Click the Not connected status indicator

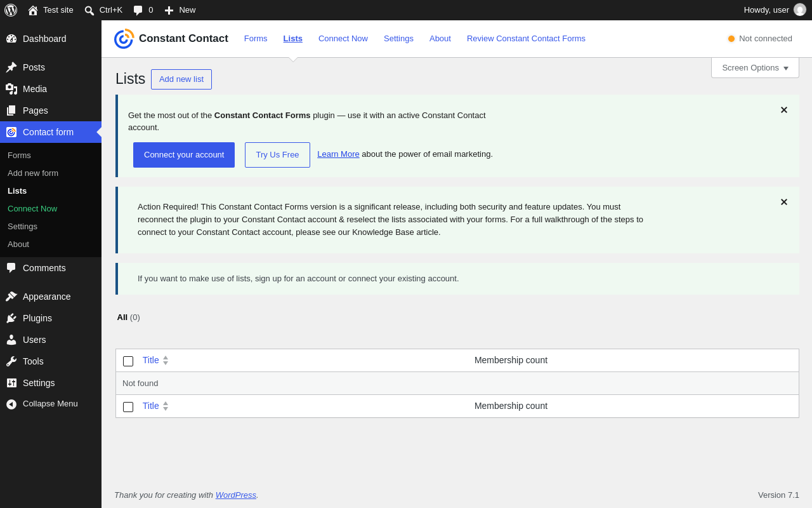(760, 39)
